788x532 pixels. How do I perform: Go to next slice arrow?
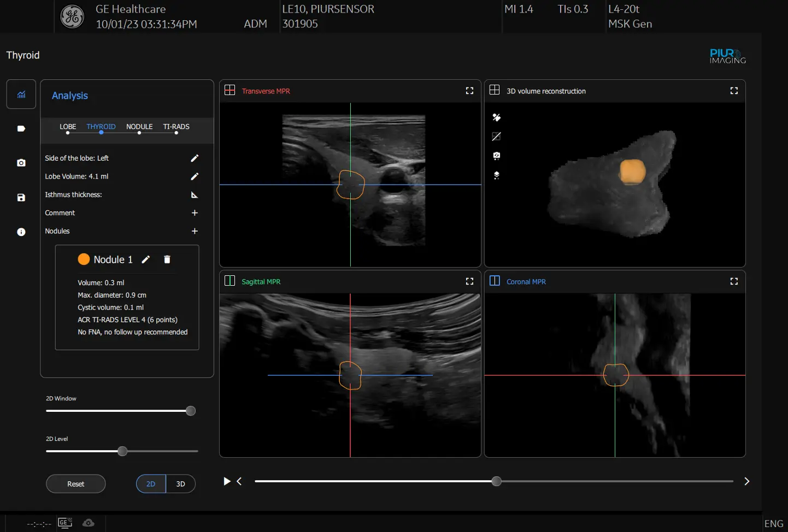[x=747, y=481]
